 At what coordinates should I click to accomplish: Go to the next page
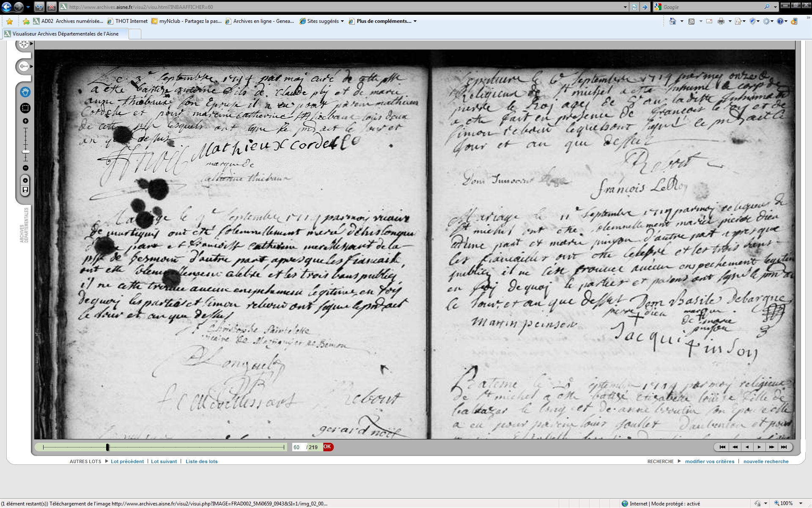(x=759, y=447)
